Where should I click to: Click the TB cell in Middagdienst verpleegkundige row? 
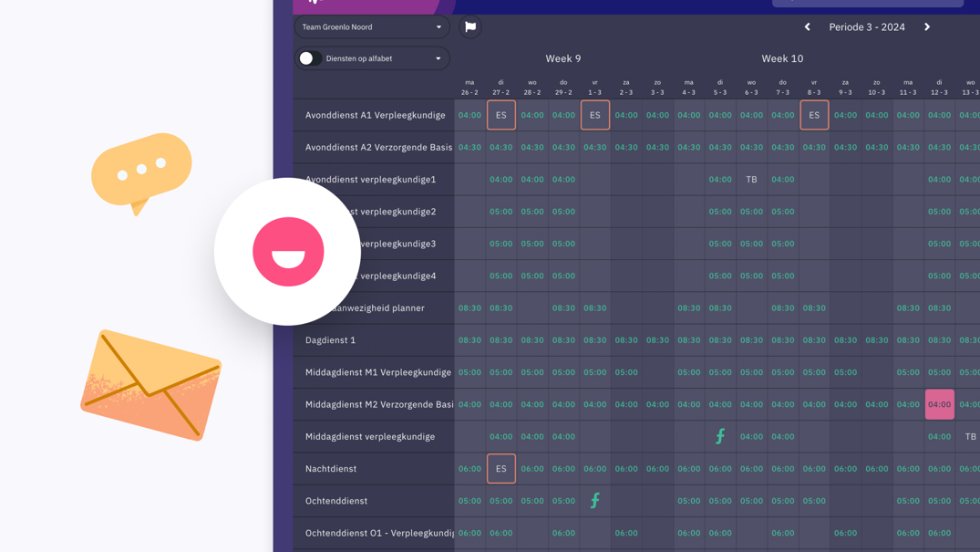(970, 436)
